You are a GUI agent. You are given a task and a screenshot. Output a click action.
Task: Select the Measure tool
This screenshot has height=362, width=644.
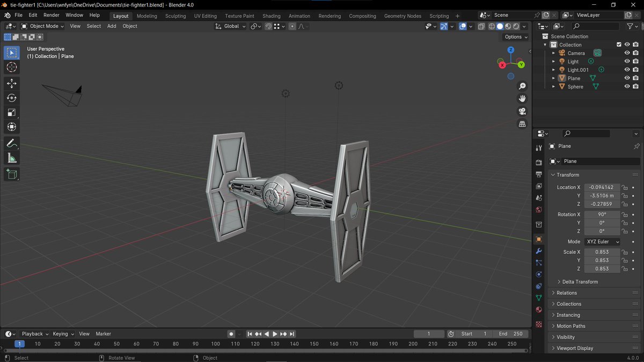pos(12,158)
